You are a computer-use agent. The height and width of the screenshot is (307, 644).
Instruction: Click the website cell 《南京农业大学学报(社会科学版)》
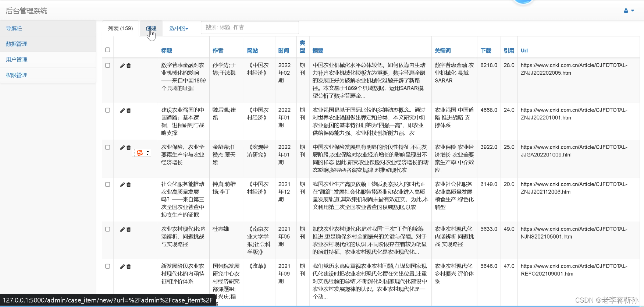(x=259, y=240)
